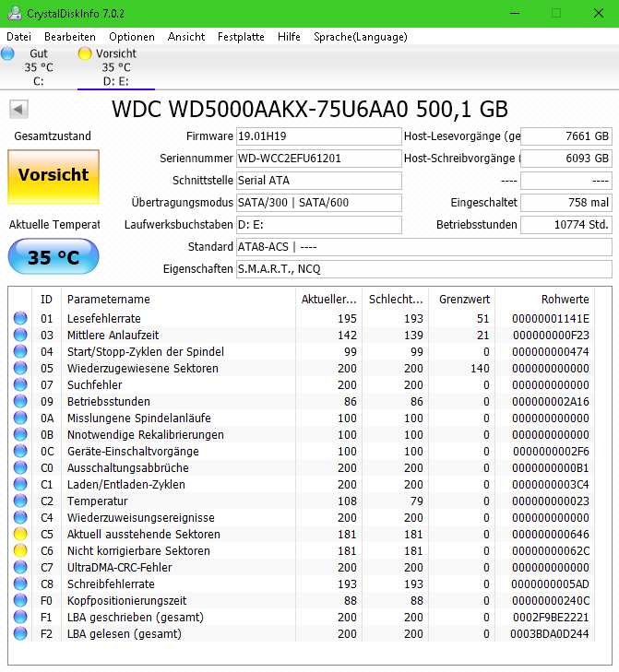The width and height of the screenshot is (619, 672).
Task: Click Betriebsstunden value 10774 Std.
Action: (566, 225)
